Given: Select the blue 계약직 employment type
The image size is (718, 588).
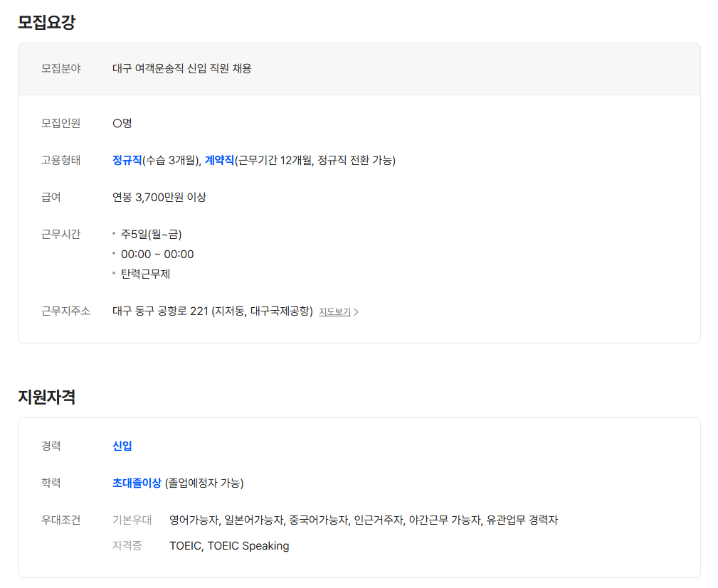Looking at the screenshot, I should tap(219, 160).
